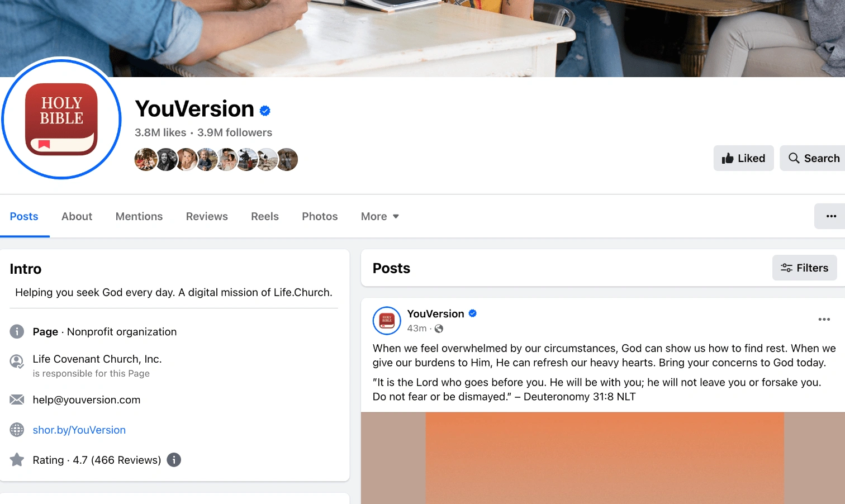The height and width of the screenshot is (504, 845).
Task: Go to the Photos tab
Action: coord(320,216)
